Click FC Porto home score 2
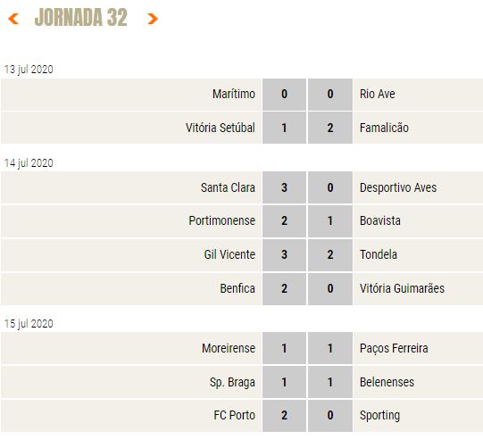 tap(284, 415)
